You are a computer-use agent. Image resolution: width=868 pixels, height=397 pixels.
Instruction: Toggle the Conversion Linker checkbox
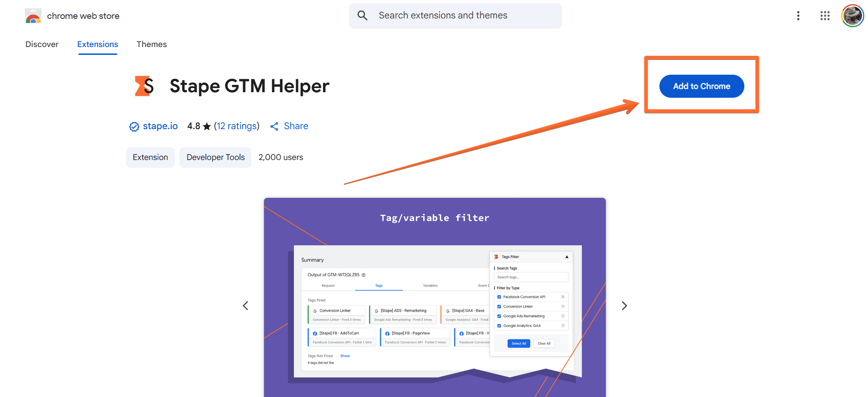coord(499,307)
